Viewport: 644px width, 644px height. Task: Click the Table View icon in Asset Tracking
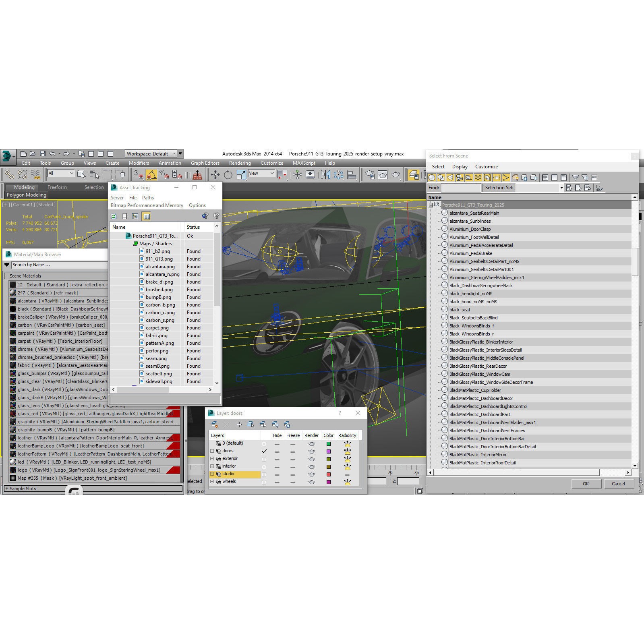(147, 216)
